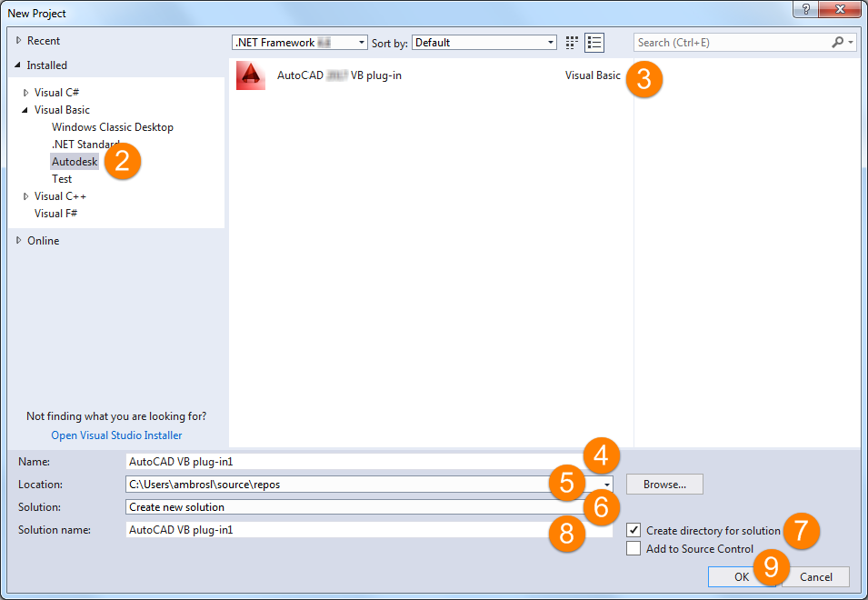868x600 pixels.
Task: Toggle Create directory for solution checkbox
Action: 634,530
